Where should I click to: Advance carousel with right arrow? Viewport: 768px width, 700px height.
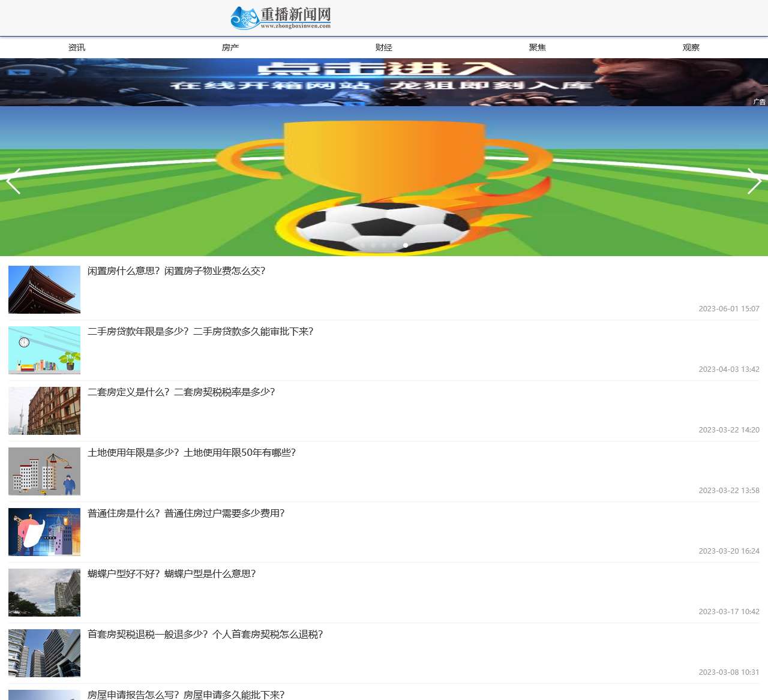point(754,181)
